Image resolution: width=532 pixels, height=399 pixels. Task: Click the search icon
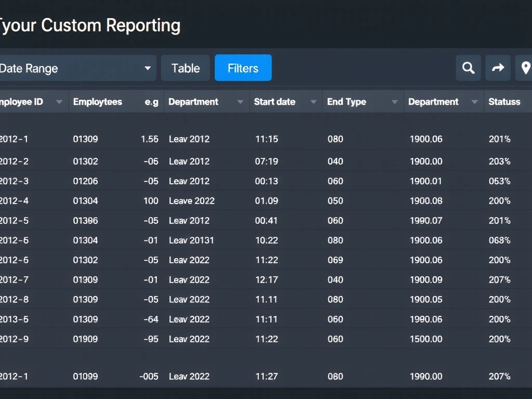pyautogui.click(x=468, y=68)
